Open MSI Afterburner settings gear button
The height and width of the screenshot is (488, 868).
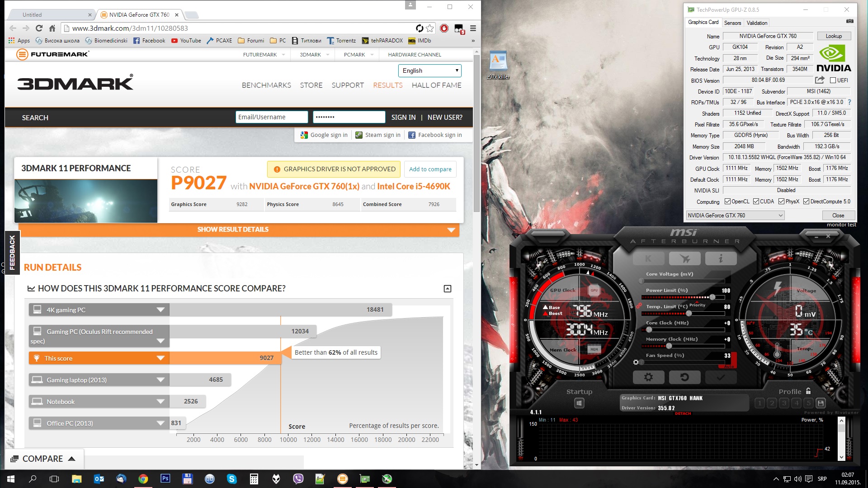point(648,377)
